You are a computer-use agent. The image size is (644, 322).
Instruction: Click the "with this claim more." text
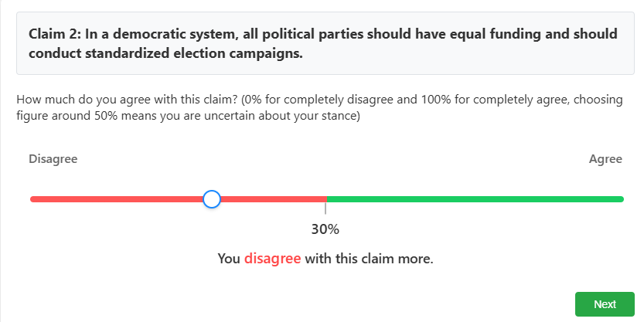(369, 259)
